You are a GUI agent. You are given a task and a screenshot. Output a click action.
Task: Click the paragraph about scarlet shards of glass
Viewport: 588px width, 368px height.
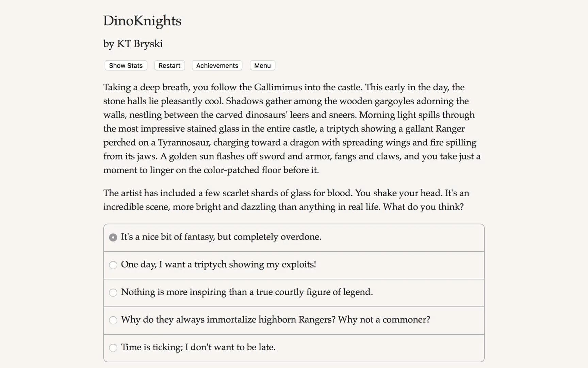coord(286,199)
